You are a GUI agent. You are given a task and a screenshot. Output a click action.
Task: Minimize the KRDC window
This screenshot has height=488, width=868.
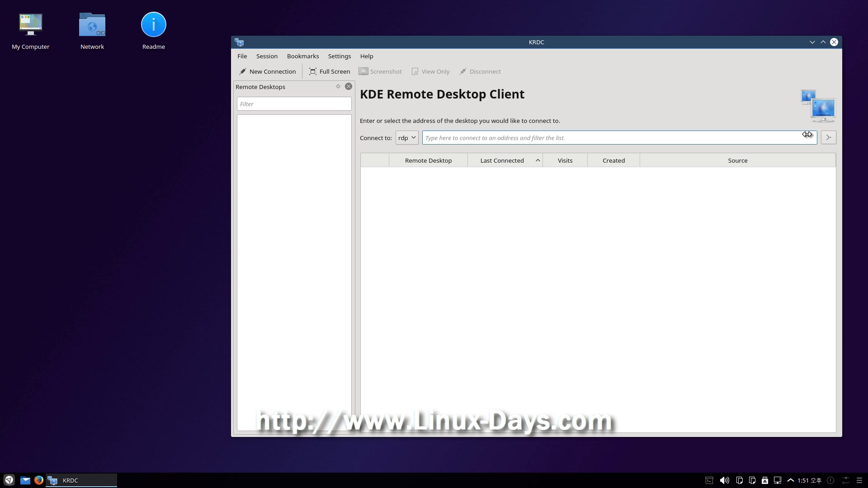coord(812,42)
